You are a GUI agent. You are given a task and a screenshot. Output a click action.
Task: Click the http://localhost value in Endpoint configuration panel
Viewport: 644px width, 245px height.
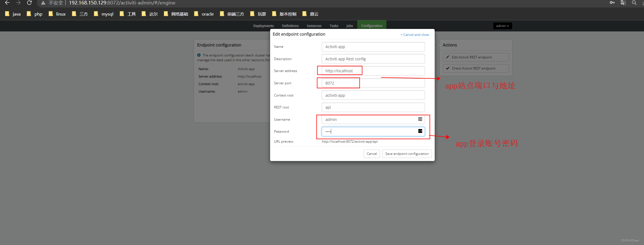pos(250,76)
